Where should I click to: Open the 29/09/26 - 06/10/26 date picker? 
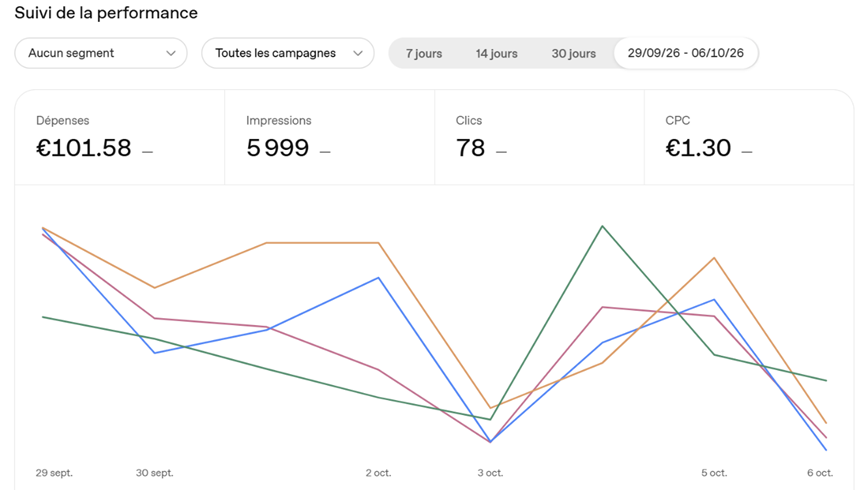pyautogui.click(x=685, y=53)
